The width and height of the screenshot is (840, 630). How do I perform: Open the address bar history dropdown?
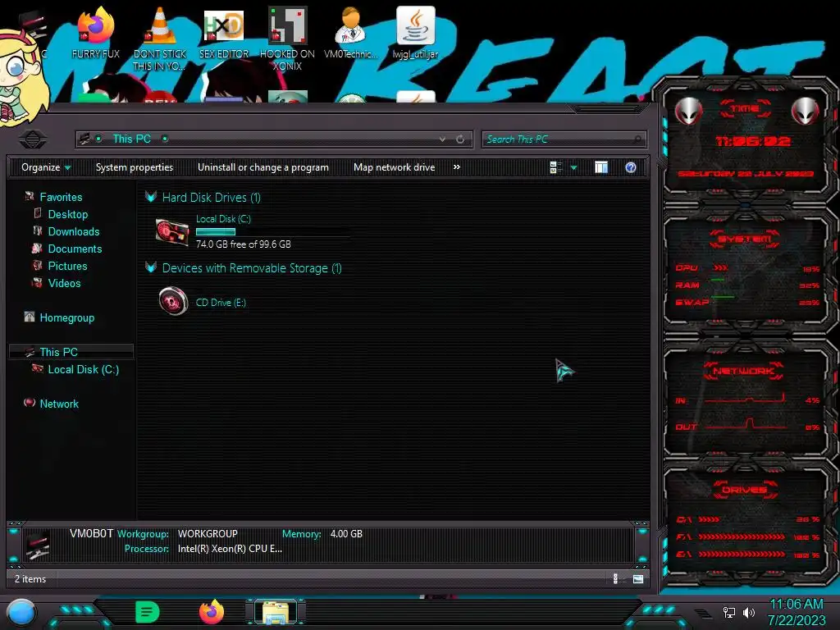[442, 139]
